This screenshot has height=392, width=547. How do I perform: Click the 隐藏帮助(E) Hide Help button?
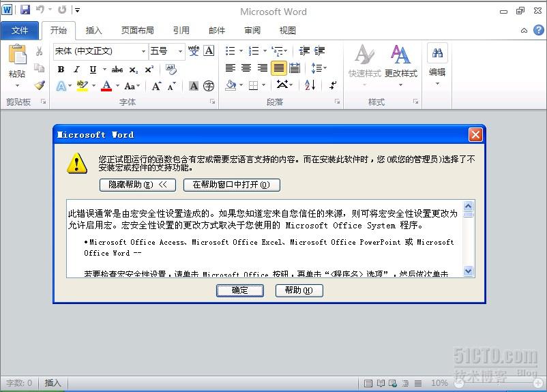[x=138, y=185]
